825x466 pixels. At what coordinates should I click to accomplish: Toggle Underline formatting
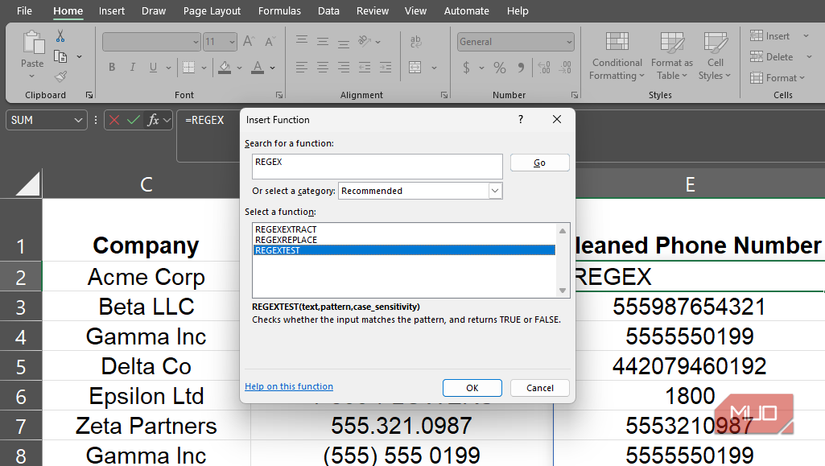153,67
